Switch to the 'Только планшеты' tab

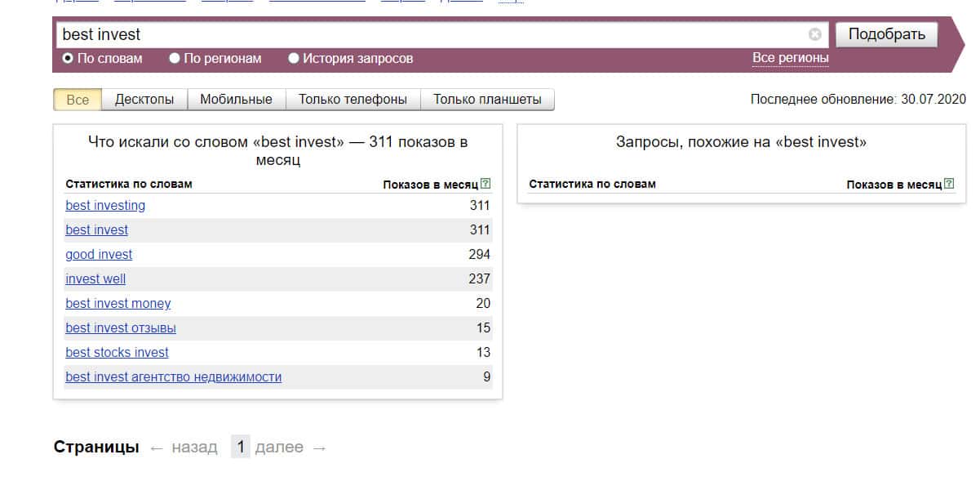point(487,100)
